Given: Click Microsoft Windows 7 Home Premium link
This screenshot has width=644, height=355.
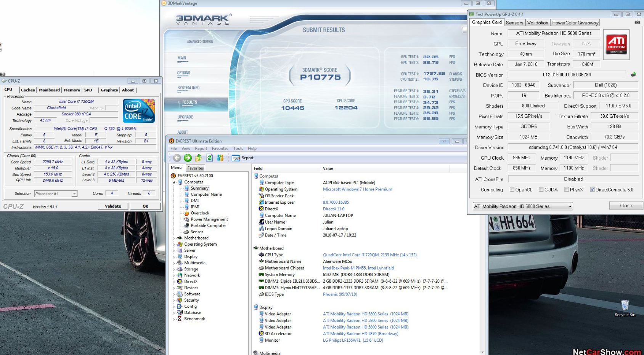Looking at the screenshot, I should coord(357,189).
